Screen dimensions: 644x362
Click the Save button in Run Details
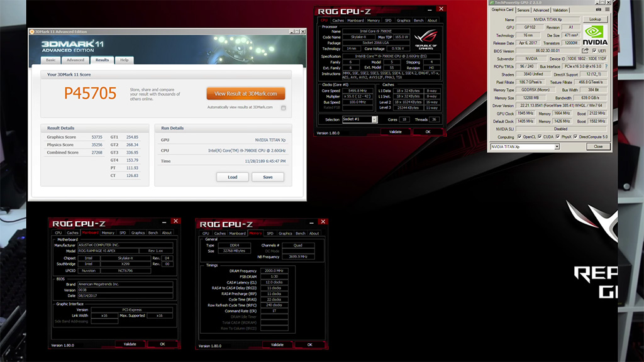click(x=268, y=177)
